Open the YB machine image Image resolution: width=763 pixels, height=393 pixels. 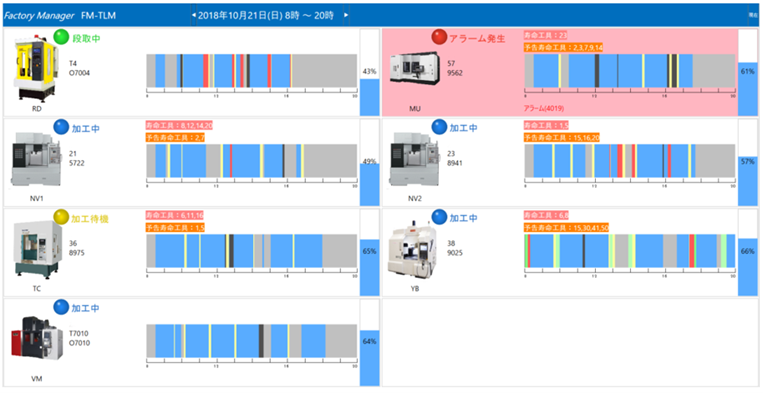pos(412,249)
